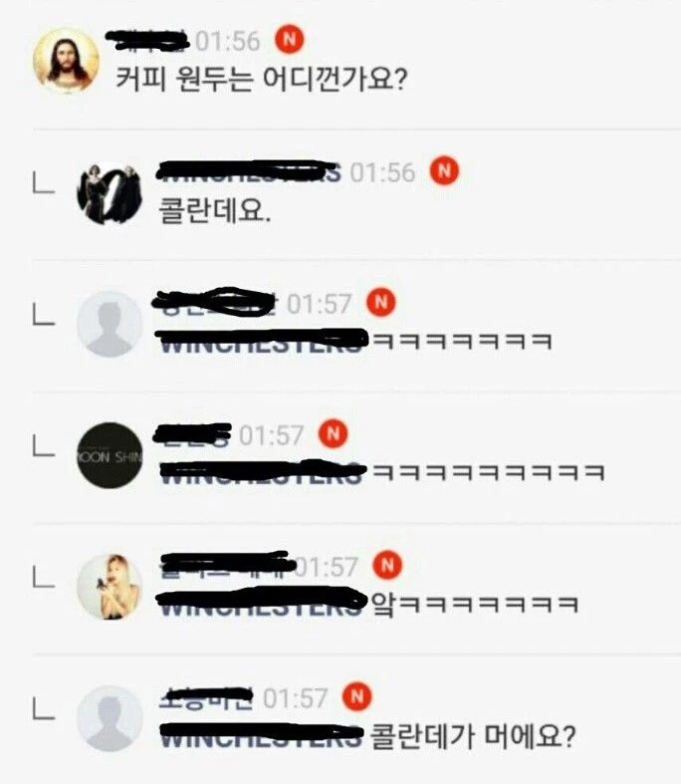The image size is (681, 784).
Task: Click the N badge on the coffee bean question
Action: point(290,39)
